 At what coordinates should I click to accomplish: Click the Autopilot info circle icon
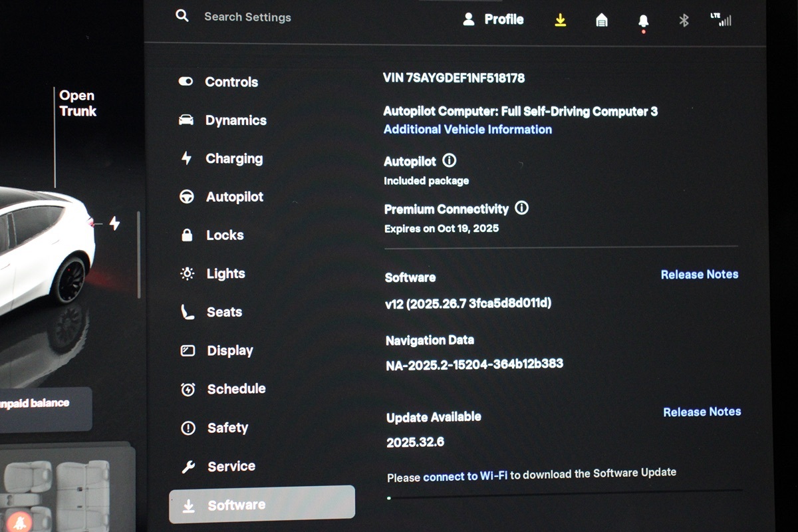coord(450,161)
